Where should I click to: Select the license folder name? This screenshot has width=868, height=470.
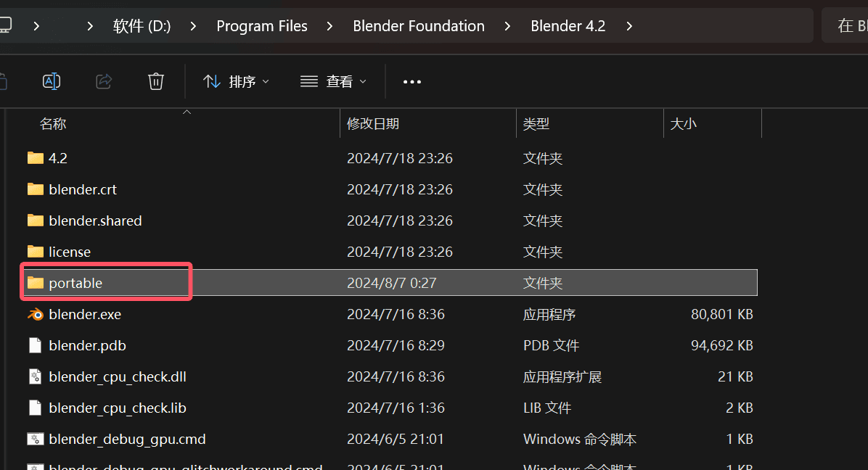pyautogui.click(x=70, y=252)
